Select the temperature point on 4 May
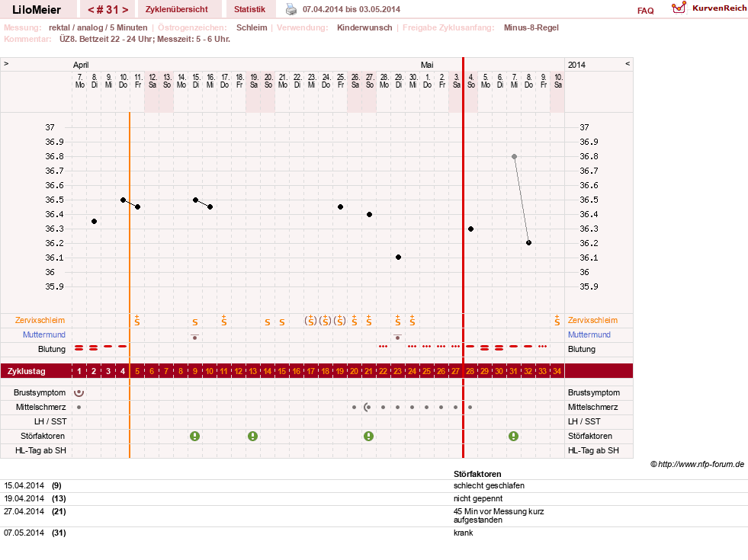 pyautogui.click(x=471, y=229)
